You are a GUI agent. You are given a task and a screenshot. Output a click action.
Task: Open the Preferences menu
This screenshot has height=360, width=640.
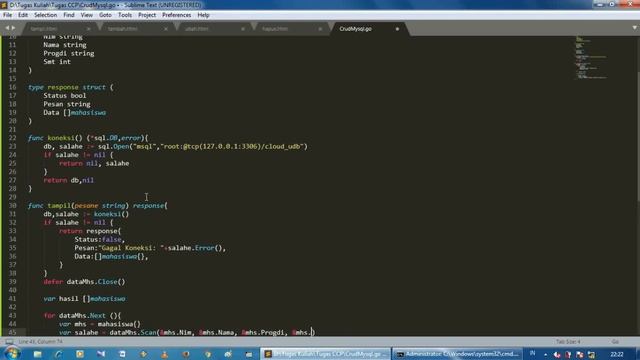176,15
